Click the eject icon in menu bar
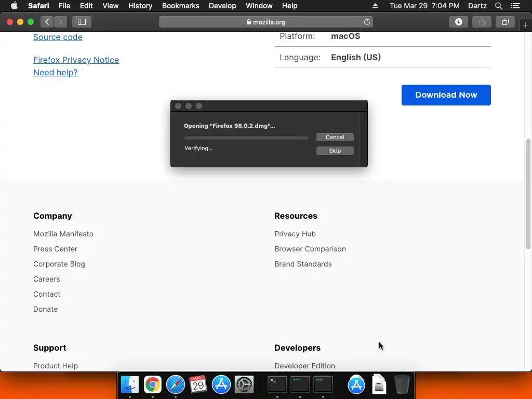The width and height of the screenshot is (532, 399). 375,6
